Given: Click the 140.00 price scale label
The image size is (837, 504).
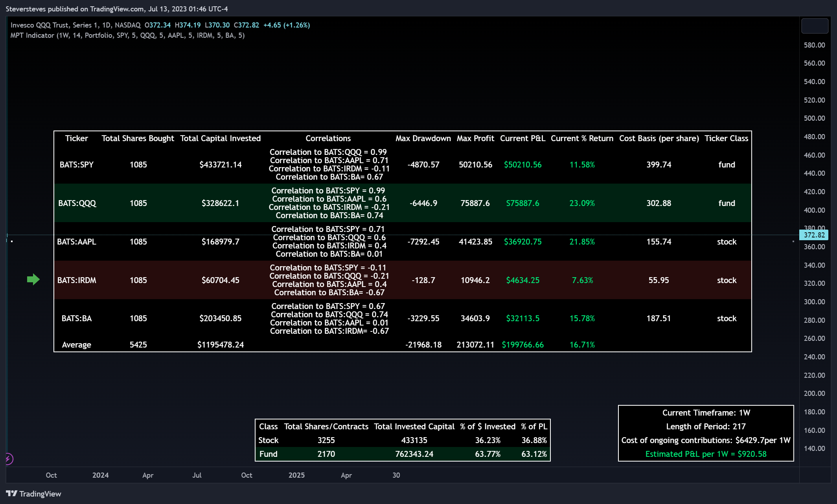Looking at the screenshot, I should click(815, 449).
